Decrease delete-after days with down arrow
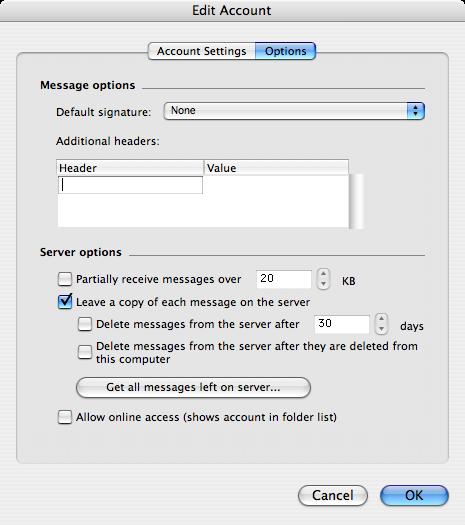 [x=381, y=329]
